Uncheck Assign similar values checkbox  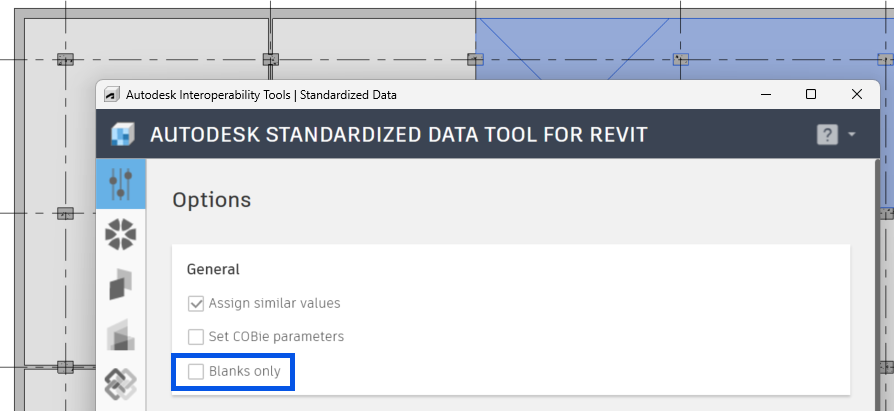196,303
